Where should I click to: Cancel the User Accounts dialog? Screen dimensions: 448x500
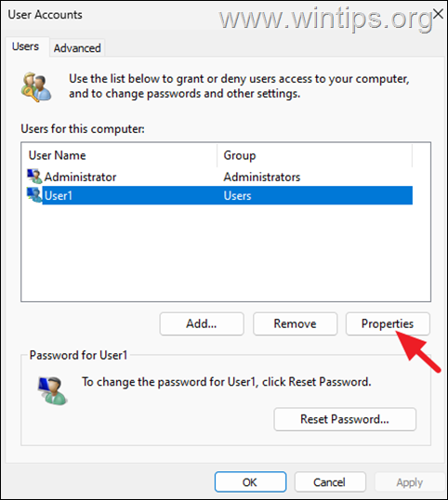(x=330, y=481)
